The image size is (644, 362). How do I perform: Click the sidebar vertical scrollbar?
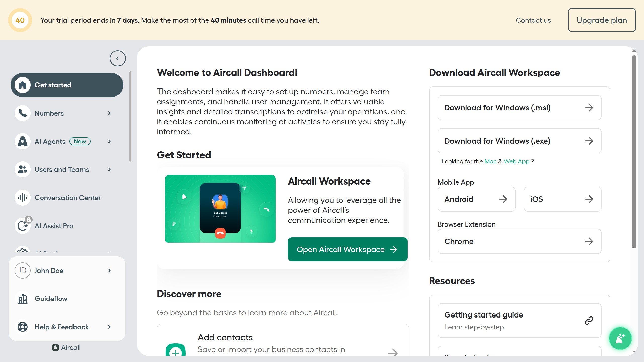130,117
